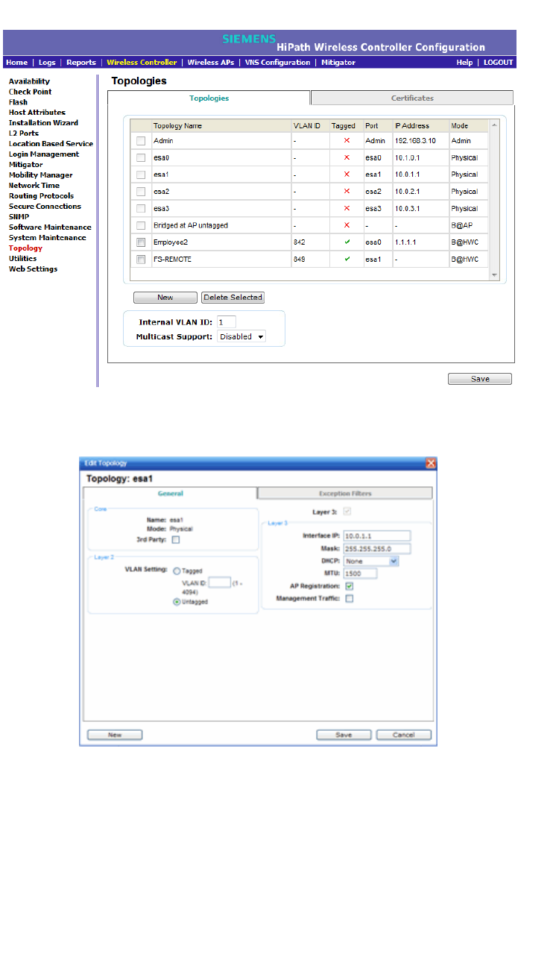This screenshot has width=556, height=980.
Task: Click the LOGOUT link
Action: (498, 63)
